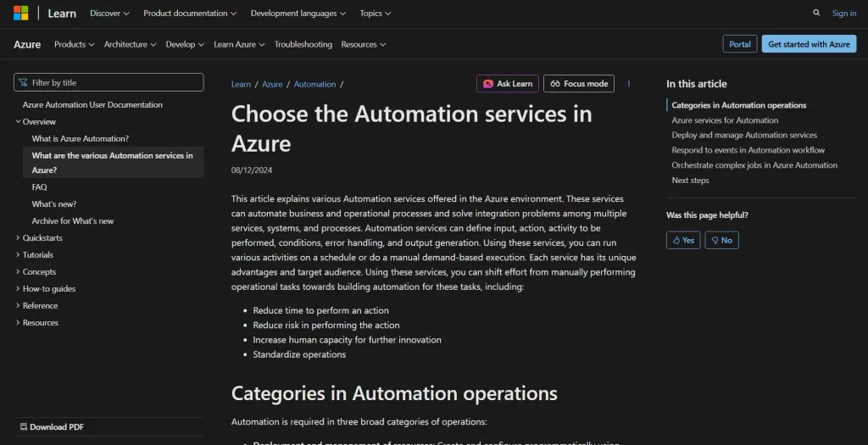The image size is (868, 445).
Task: Click the Microsoft logo
Action: [x=21, y=13]
